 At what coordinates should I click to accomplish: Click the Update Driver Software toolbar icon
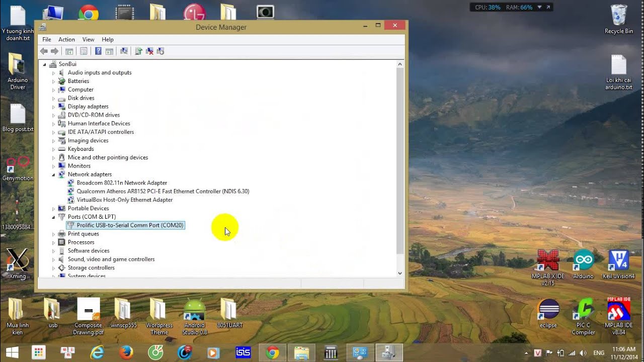tap(138, 51)
